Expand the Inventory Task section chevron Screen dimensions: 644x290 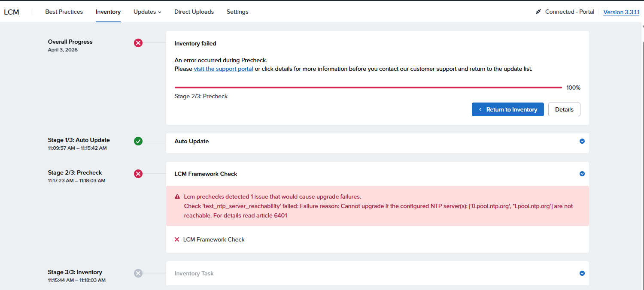[582, 273]
